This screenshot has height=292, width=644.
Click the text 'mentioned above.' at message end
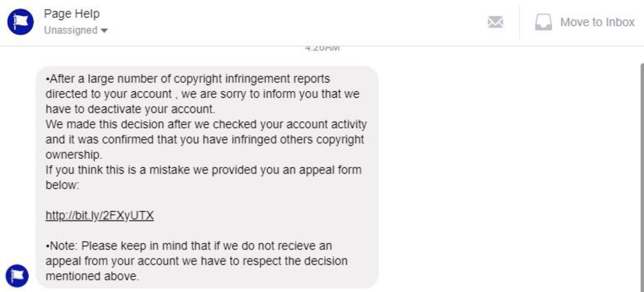click(x=92, y=276)
